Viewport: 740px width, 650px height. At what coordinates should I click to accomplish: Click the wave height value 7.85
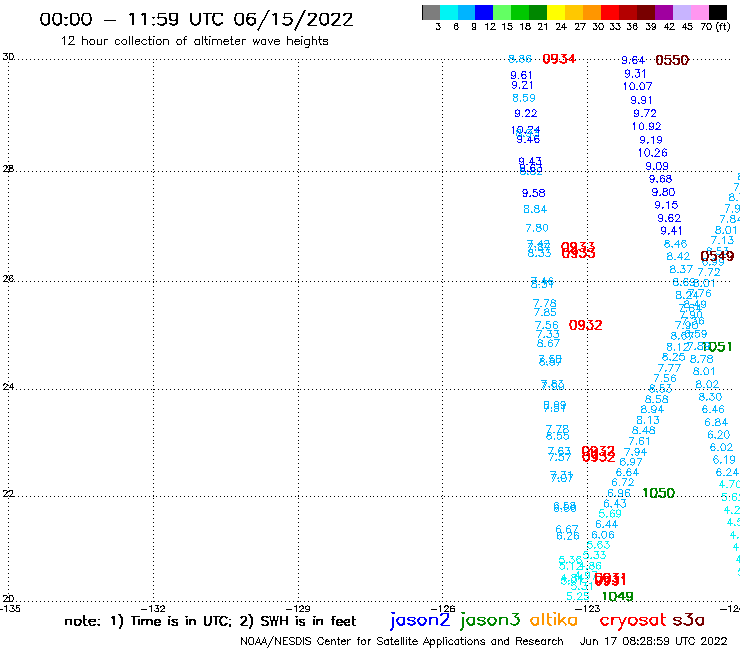545,312
